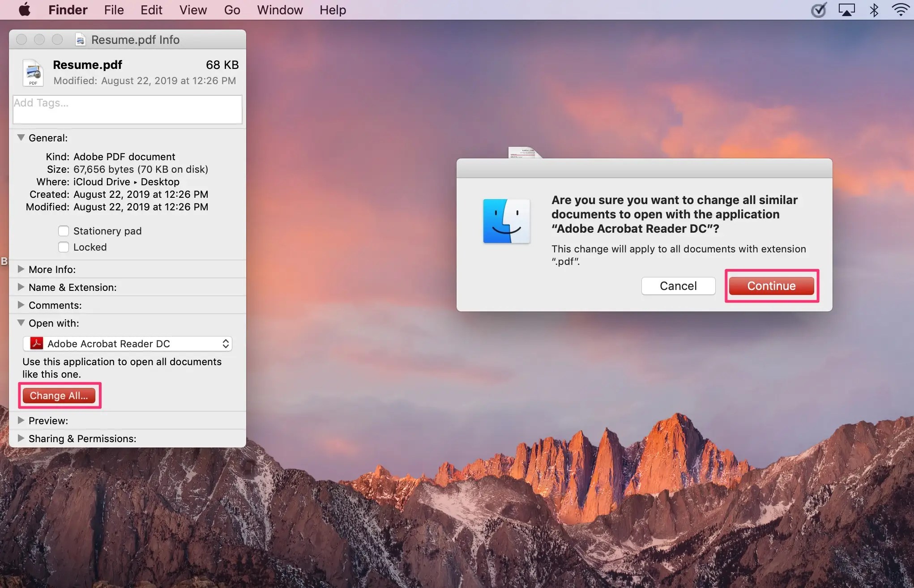This screenshot has width=914, height=588.
Task: Click the Resume.pdf Info window title
Action: point(135,40)
